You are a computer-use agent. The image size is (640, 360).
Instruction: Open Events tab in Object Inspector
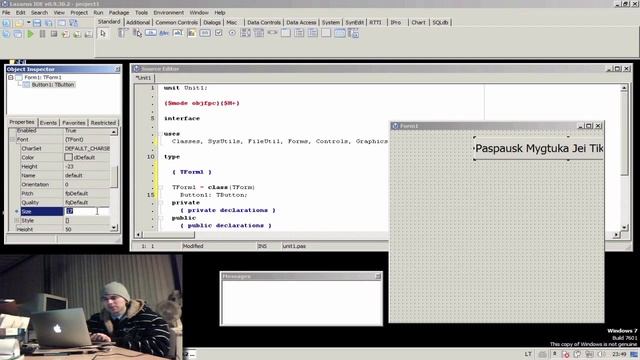coord(48,122)
